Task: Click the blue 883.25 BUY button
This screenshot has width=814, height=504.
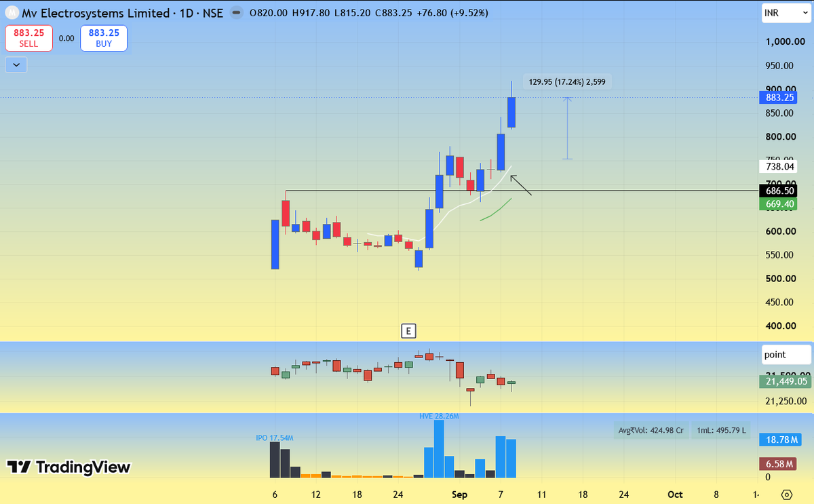Action: [x=103, y=38]
